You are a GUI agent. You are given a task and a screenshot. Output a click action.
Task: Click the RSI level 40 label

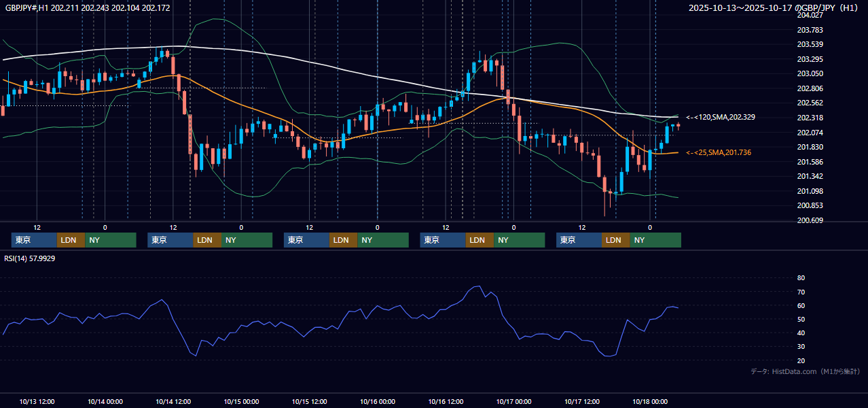click(x=801, y=333)
